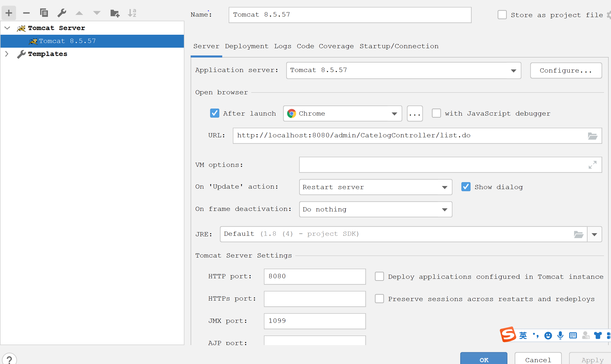
Task: Open the On frame deactivation dropdown
Action: [376, 209]
